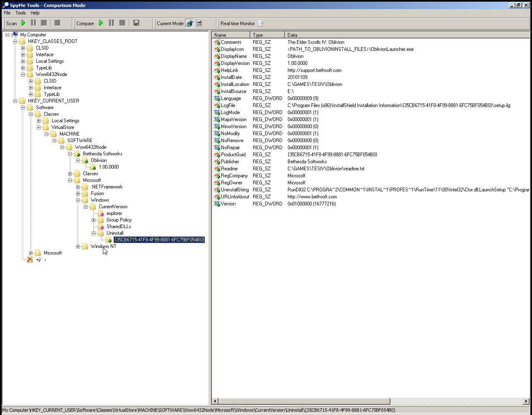The width and height of the screenshot is (532, 415).
Task: Select the UninstallString registry value
Action: tap(235, 190)
